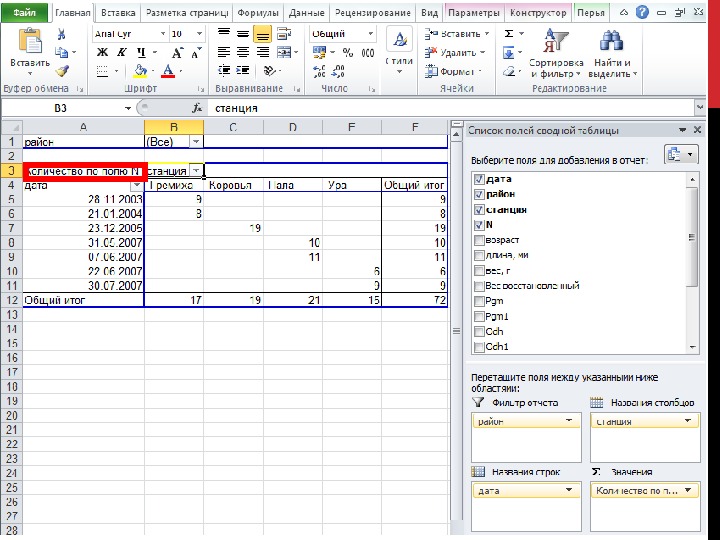Expand the 'станция' column filter dropdown
Screen dimensions: 720x540
195,171
